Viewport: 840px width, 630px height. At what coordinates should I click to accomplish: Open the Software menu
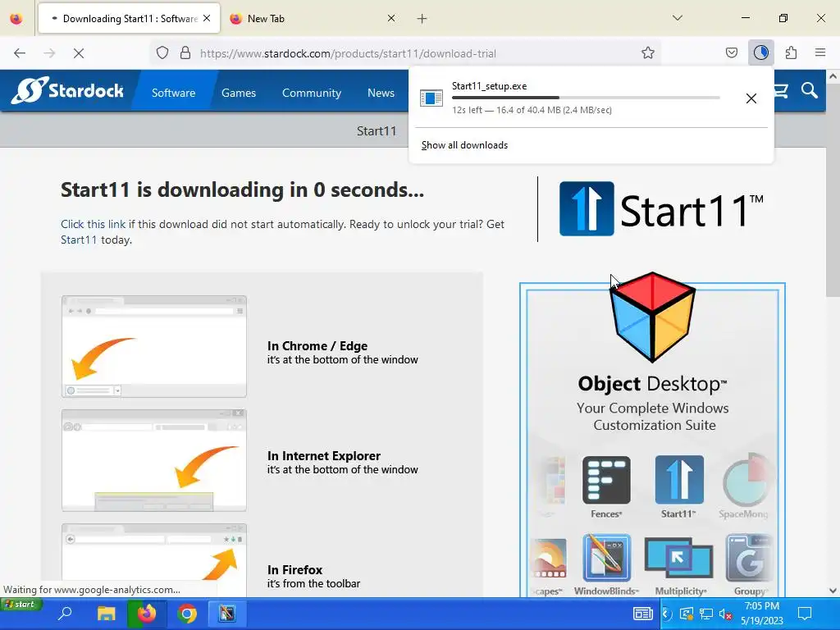point(174,93)
